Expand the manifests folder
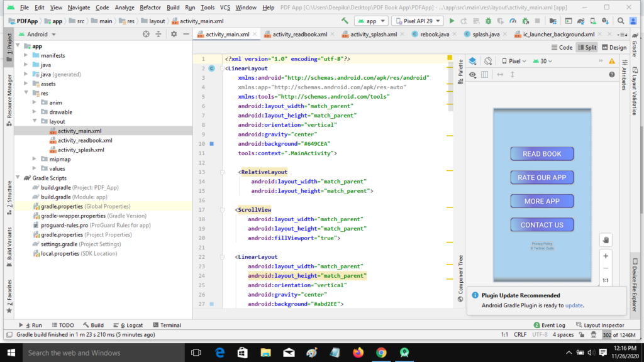Image resolution: width=644 pixels, height=362 pixels. [26, 55]
